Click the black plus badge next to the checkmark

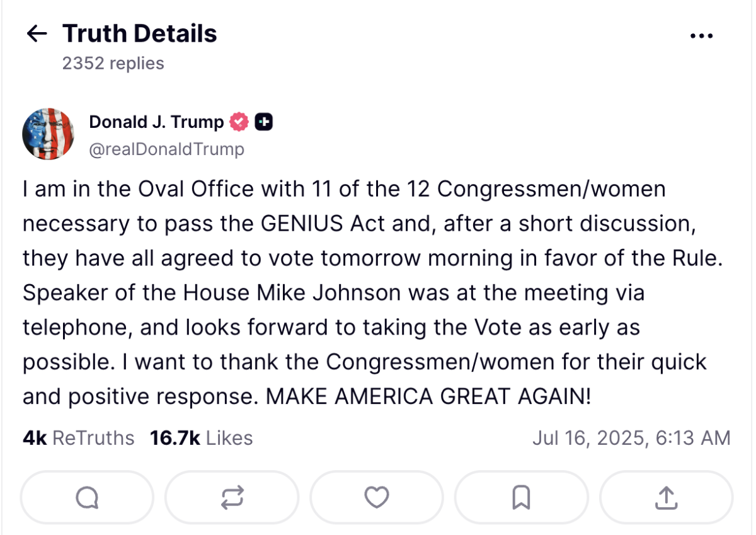(x=265, y=121)
